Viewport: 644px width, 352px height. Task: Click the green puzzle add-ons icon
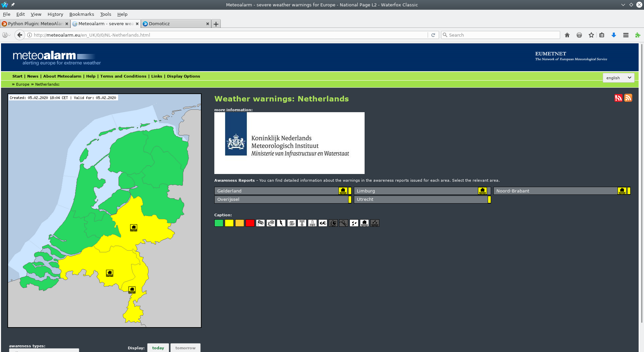click(x=638, y=35)
